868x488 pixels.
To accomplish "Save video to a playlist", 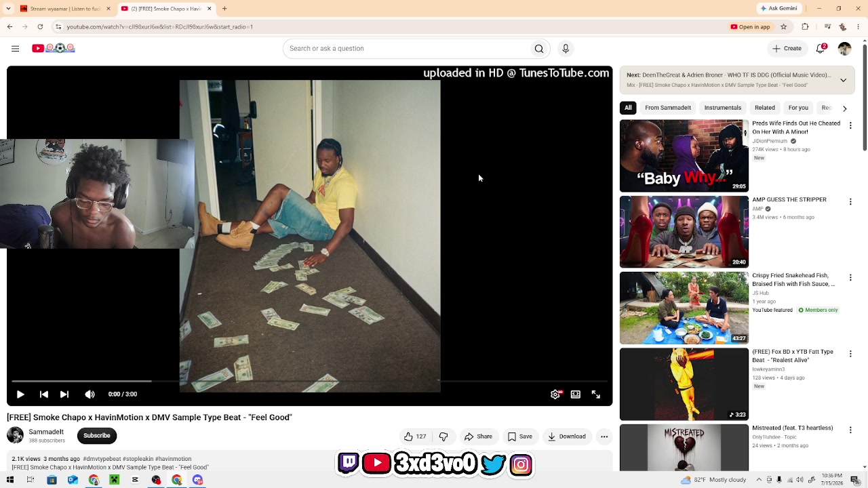I will tap(520, 436).
